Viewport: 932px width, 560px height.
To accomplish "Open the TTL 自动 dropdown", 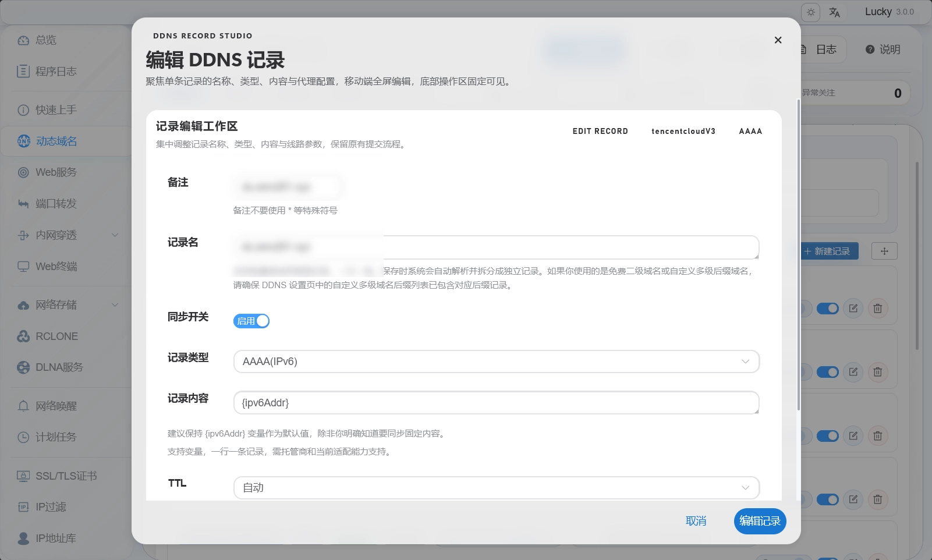I will 497,488.
